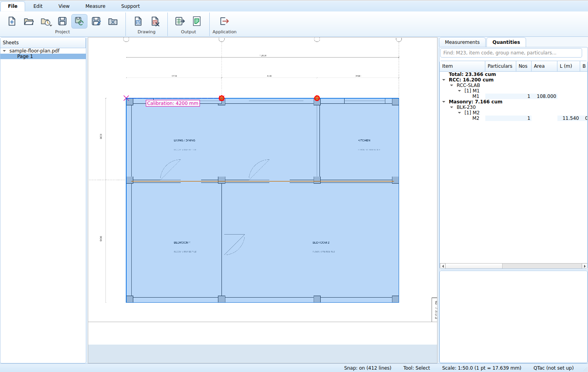Image resolution: width=588 pixels, height=372 pixels.
Task: Click the Save As floppy-pencil icon
Action: point(96,21)
